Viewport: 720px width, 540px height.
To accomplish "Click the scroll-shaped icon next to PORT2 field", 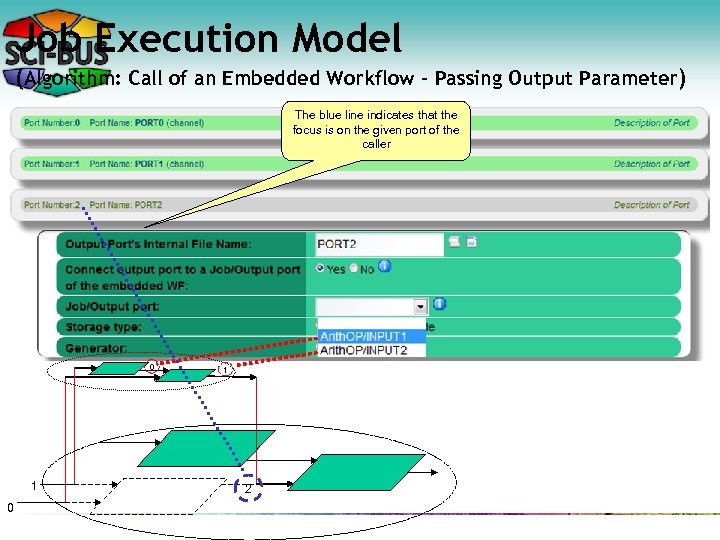I will coord(454,242).
